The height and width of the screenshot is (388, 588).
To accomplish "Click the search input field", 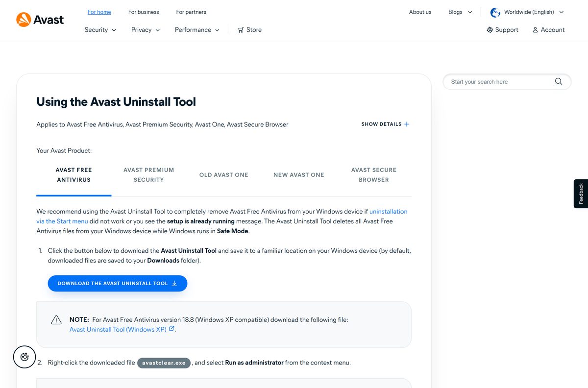I will click(507, 82).
